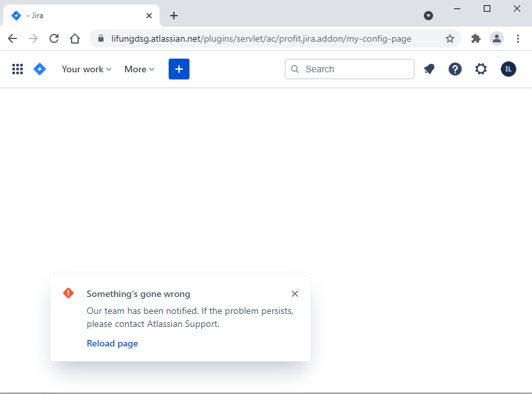This screenshot has width=532, height=394.
Task: Open Jira notifications megaphone icon
Action: [x=428, y=69]
